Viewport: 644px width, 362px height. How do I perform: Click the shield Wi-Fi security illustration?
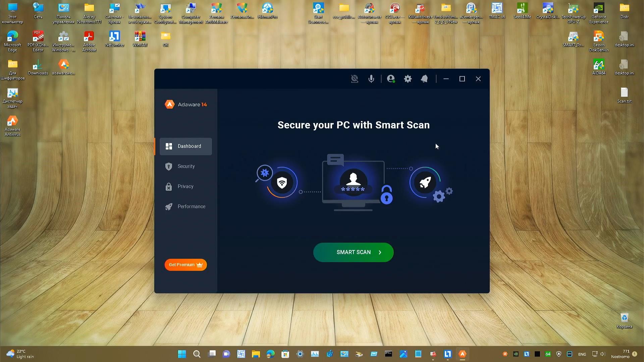[x=282, y=183]
